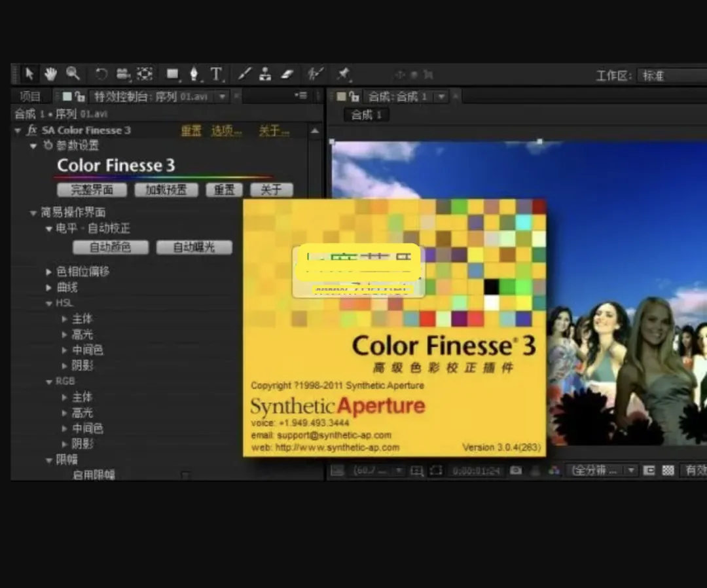Expand 高光 under HSL
Image resolution: width=707 pixels, height=588 pixels.
click(64, 335)
